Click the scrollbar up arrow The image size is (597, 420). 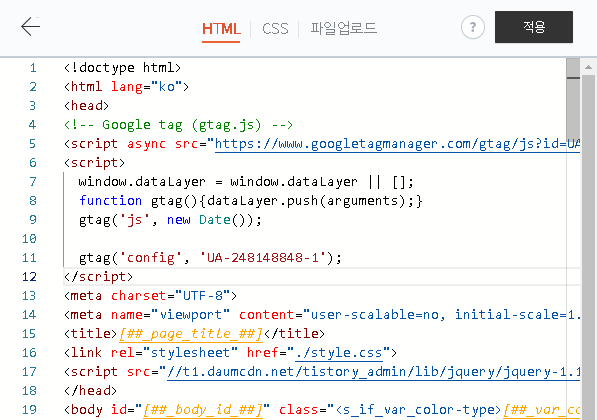pyautogui.click(x=588, y=67)
